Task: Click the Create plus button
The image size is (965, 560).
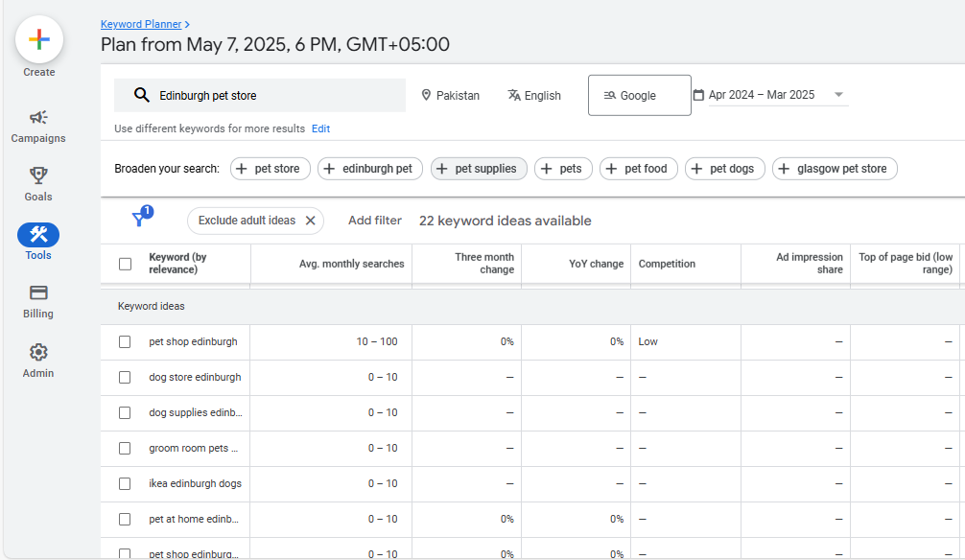Action: tap(38, 39)
